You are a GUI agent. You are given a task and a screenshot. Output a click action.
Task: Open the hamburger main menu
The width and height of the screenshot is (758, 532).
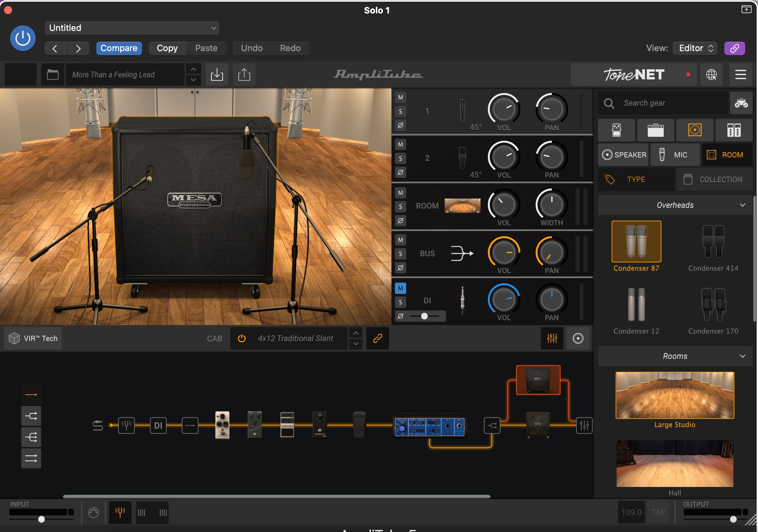pos(740,75)
